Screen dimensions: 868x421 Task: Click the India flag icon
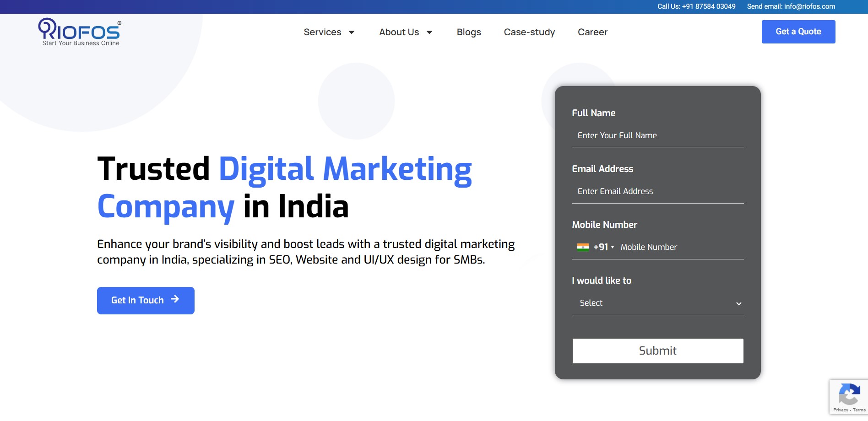pyautogui.click(x=583, y=247)
